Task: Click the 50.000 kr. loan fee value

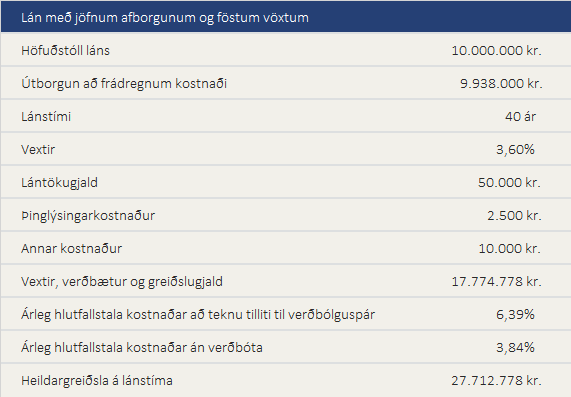Action: [509, 182]
